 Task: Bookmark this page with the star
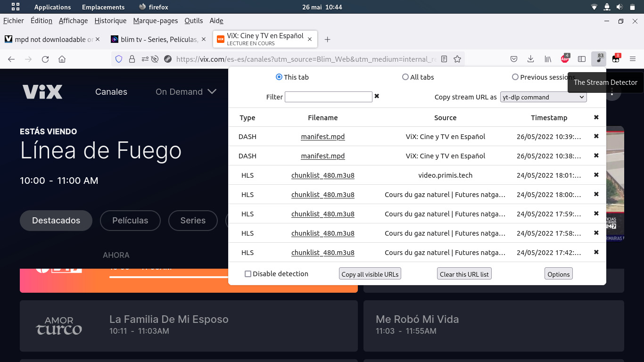pos(457,59)
